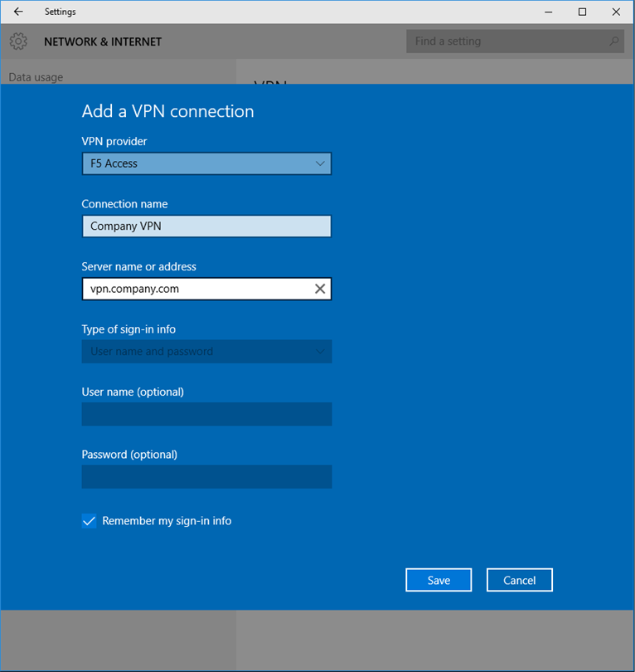Click the User name (optional) field
The height and width of the screenshot is (672, 635).
coord(206,414)
